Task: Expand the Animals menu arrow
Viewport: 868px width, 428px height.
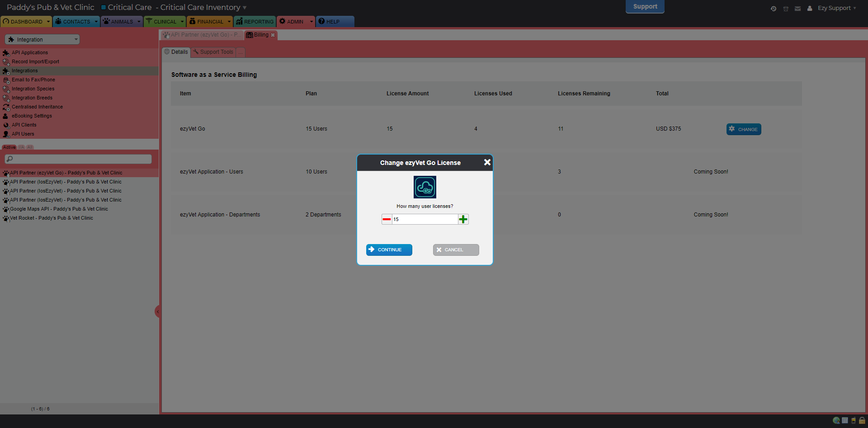Action: click(x=139, y=22)
